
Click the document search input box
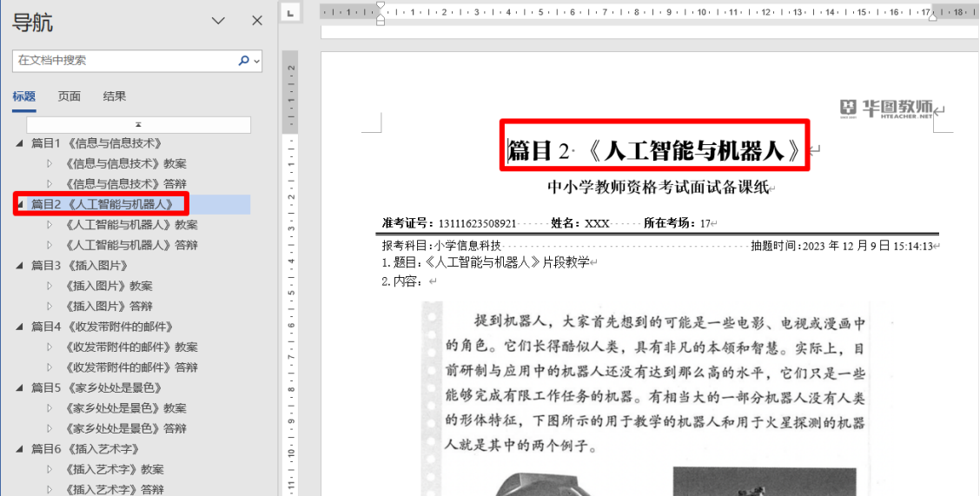[122, 61]
